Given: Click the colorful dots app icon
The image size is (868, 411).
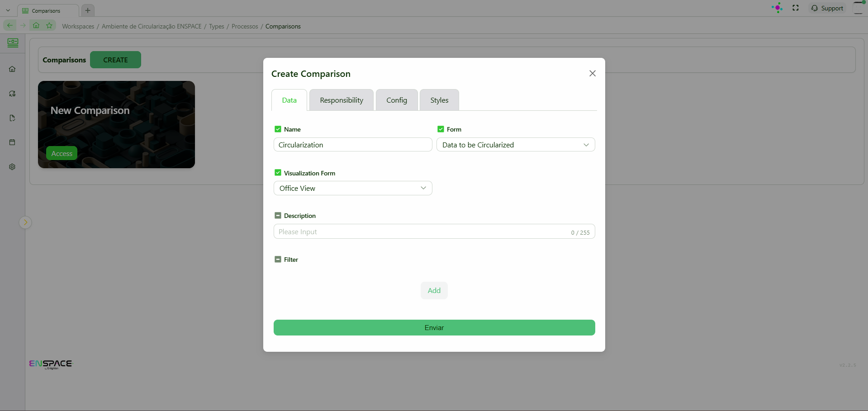Looking at the screenshot, I should [x=778, y=8].
